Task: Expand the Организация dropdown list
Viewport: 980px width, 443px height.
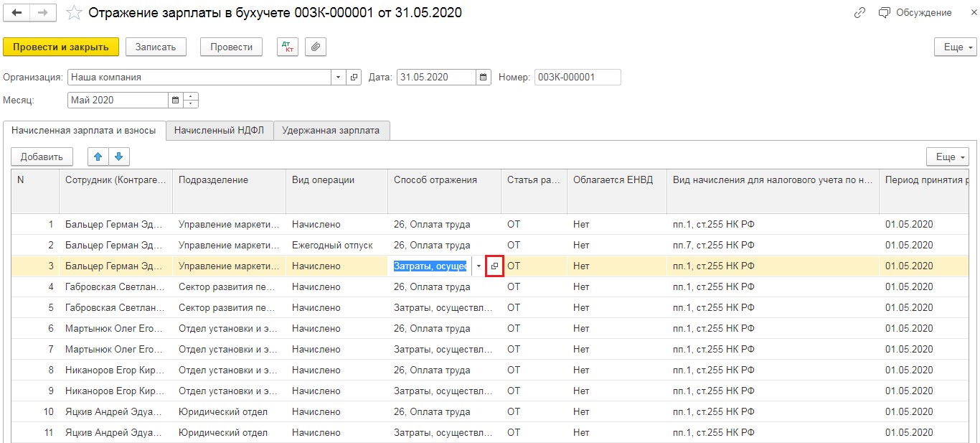Action: coord(338,78)
